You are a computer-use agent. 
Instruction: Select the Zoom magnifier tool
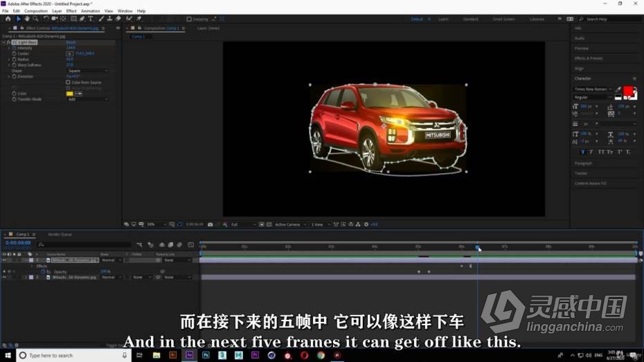click(36, 19)
